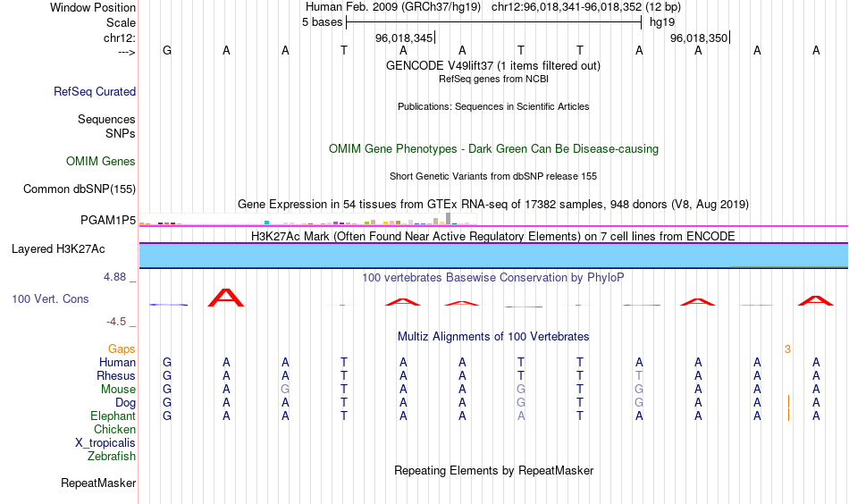This screenshot has height=504, width=849.
Task: Click the GENCODE V49lift37 track title
Action: 492,65
